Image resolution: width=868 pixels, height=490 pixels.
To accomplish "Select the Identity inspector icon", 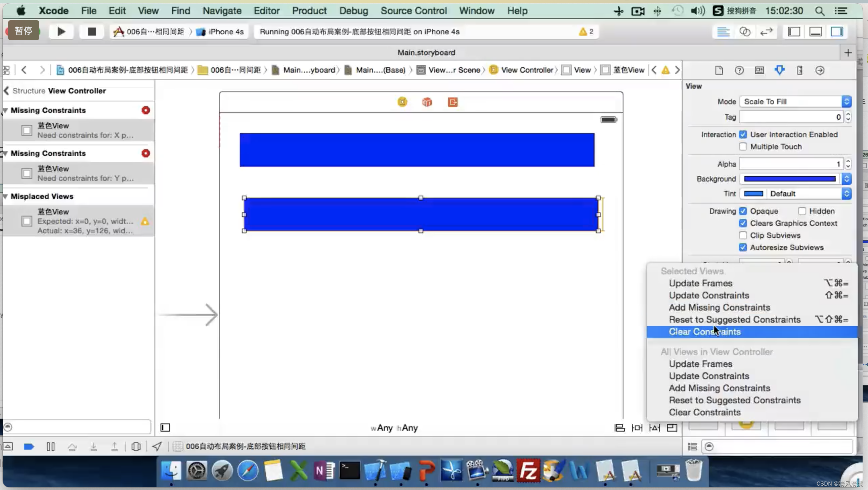I will 759,70.
